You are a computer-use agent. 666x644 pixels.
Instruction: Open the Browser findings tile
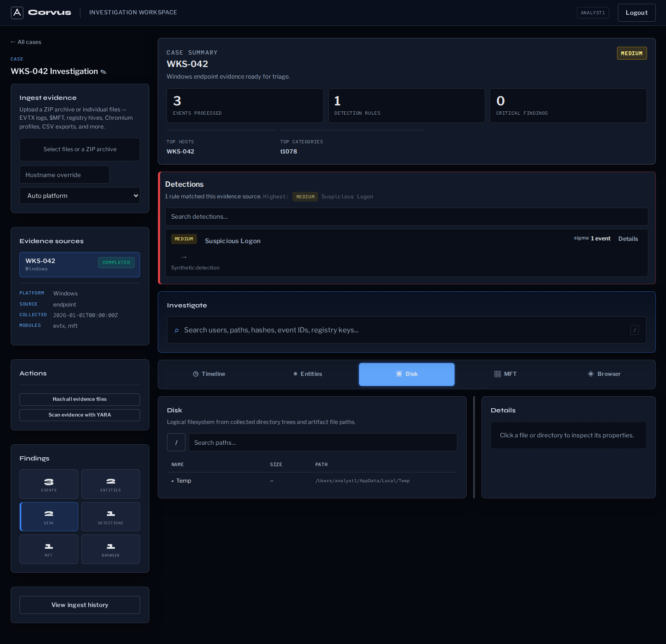click(x=111, y=549)
